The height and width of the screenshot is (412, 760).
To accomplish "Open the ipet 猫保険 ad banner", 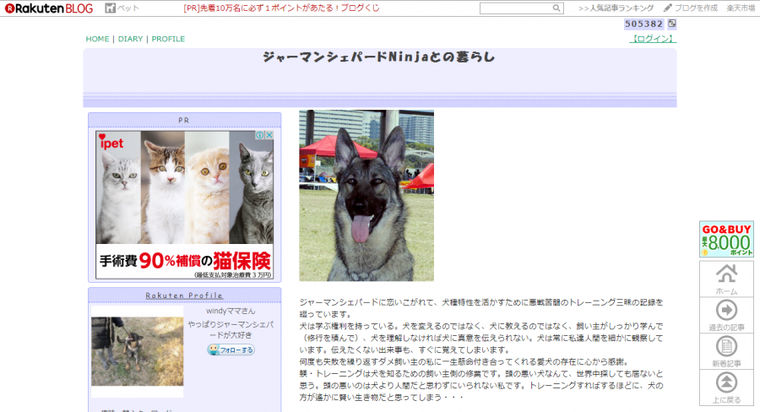I will point(185,205).
